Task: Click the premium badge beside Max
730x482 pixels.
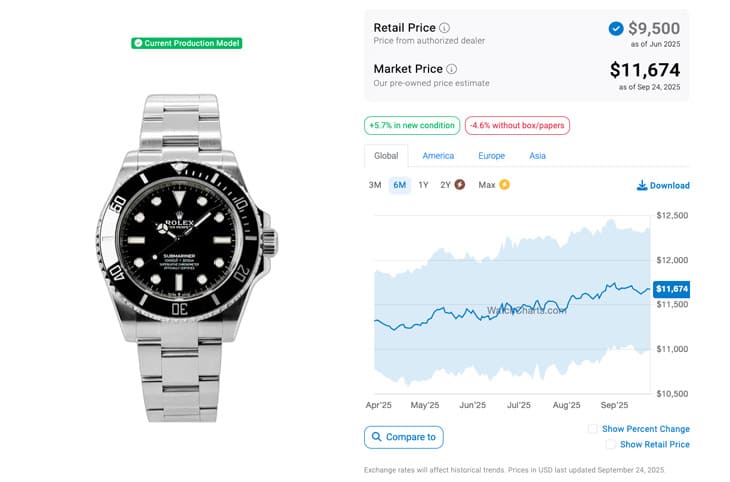Action: 505,185
